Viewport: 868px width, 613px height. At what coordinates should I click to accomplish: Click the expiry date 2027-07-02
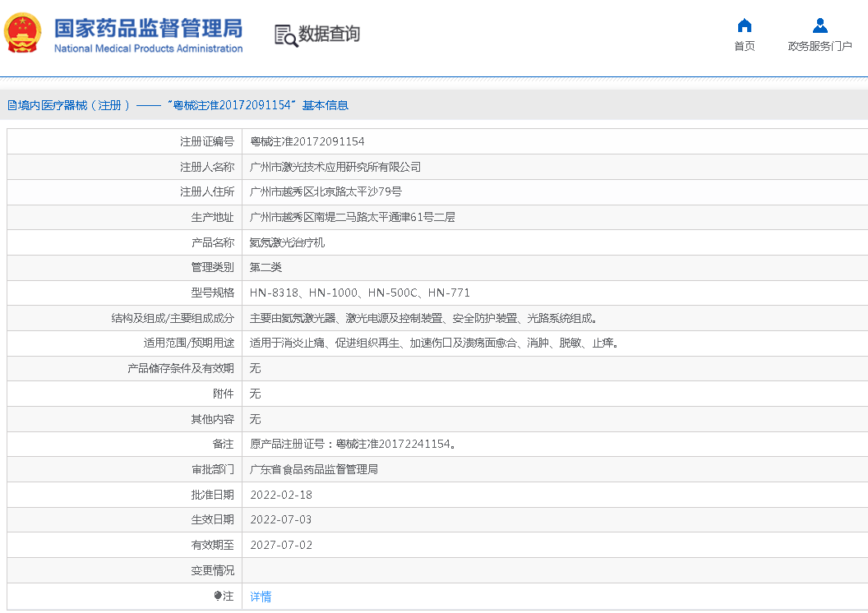tap(281, 545)
